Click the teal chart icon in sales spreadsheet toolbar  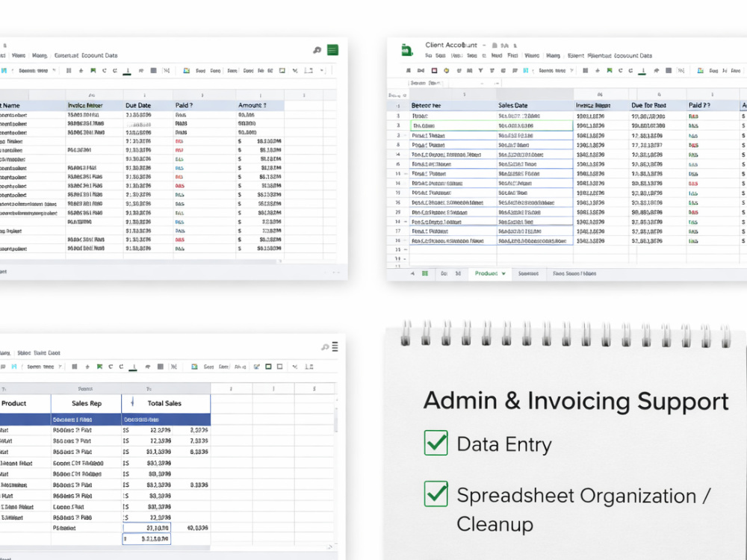click(x=194, y=367)
